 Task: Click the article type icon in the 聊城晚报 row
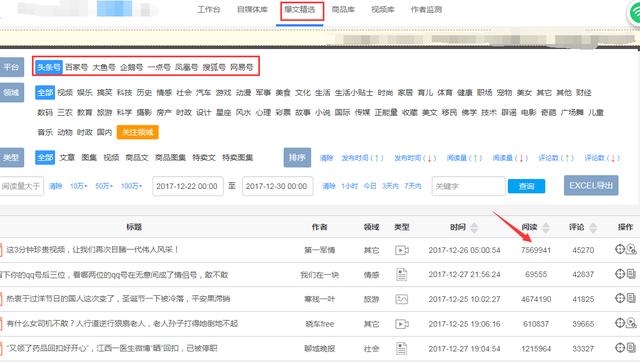[x=402, y=349]
